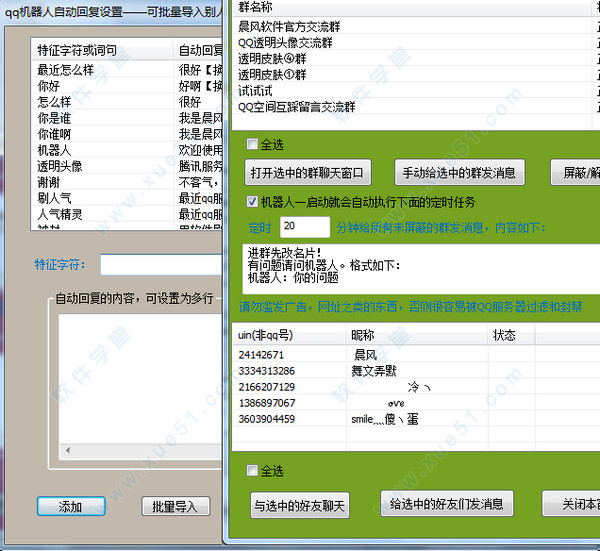Image resolution: width=600 pixels, height=551 pixels.
Task: Click the uin(非qq号) column header
Action: pos(289,335)
